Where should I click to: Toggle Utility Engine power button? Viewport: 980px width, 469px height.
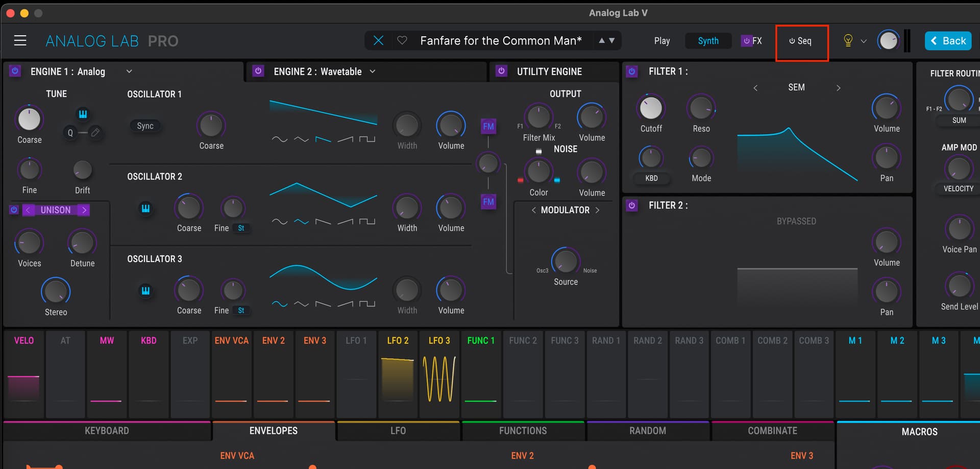pos(501,71)
